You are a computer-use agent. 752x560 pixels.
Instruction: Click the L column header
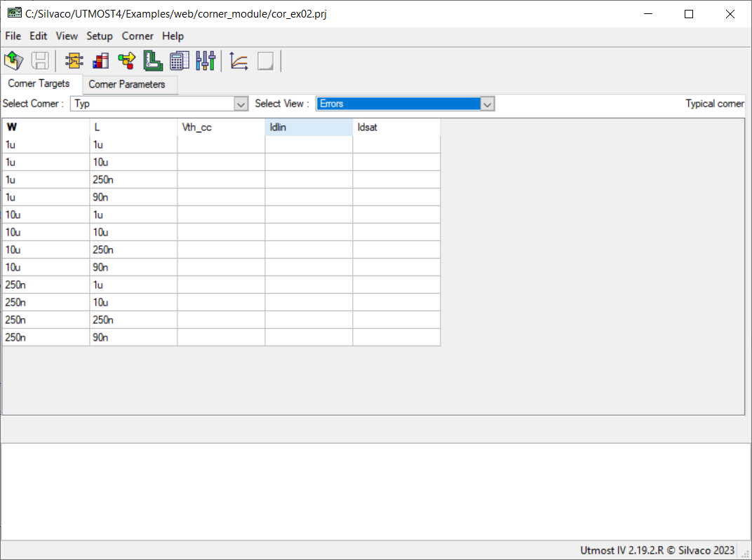pyautogui.click(x=133, y=127)
